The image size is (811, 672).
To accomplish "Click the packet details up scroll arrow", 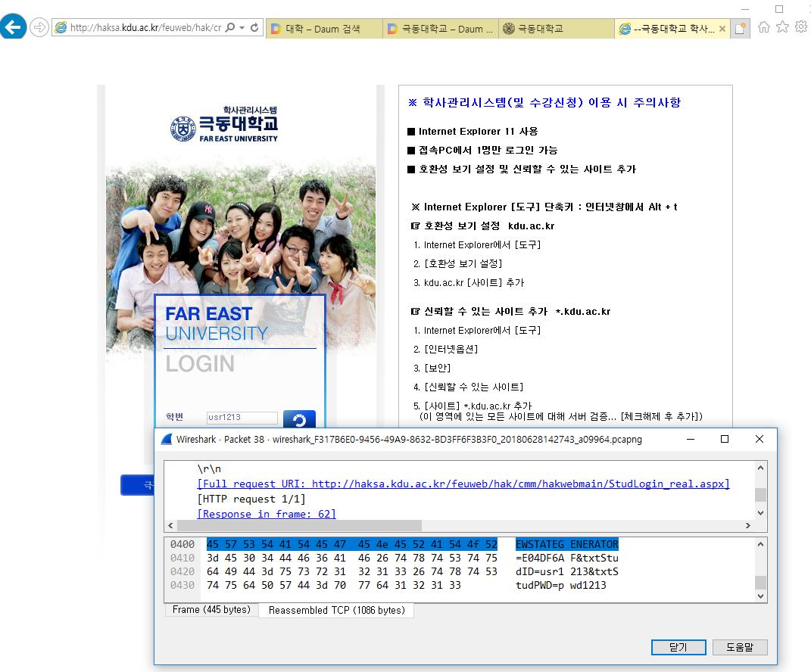I will click(x=760, y=468).
